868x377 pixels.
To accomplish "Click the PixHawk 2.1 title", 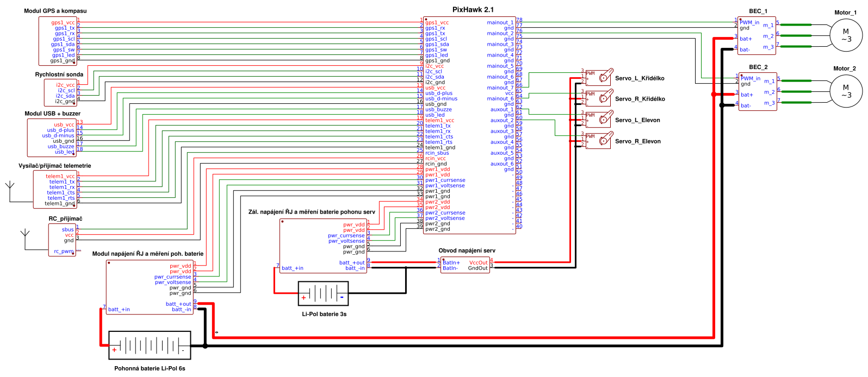I will (473, 10).
